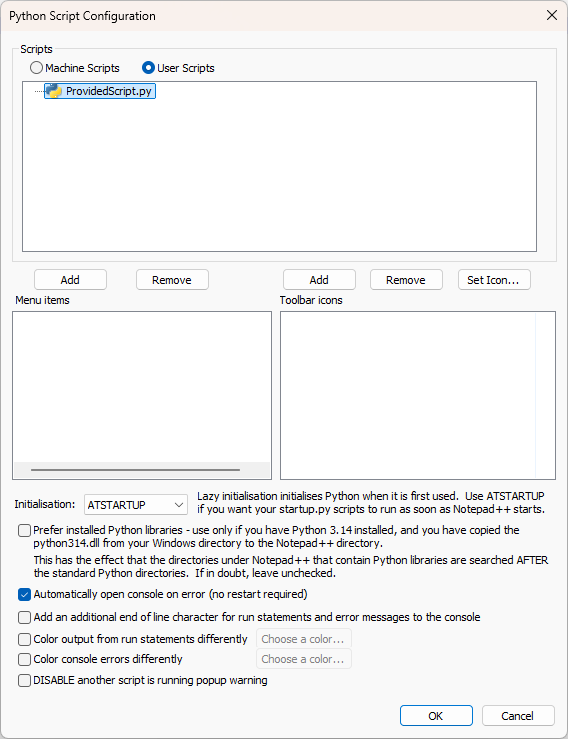The width and height of the screenshot is (568, 739).
Task: Click the Set Icon... button
Action: pos(494,280)
